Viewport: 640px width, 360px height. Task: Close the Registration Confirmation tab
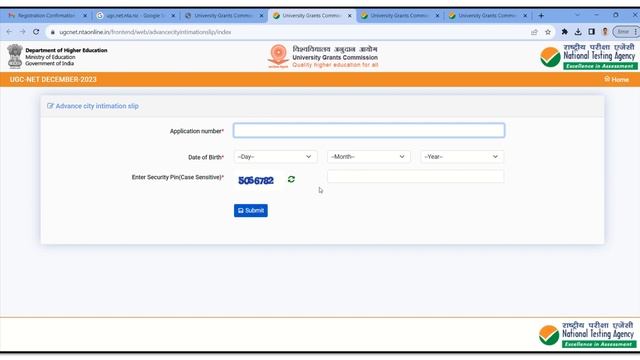(85, 16)
